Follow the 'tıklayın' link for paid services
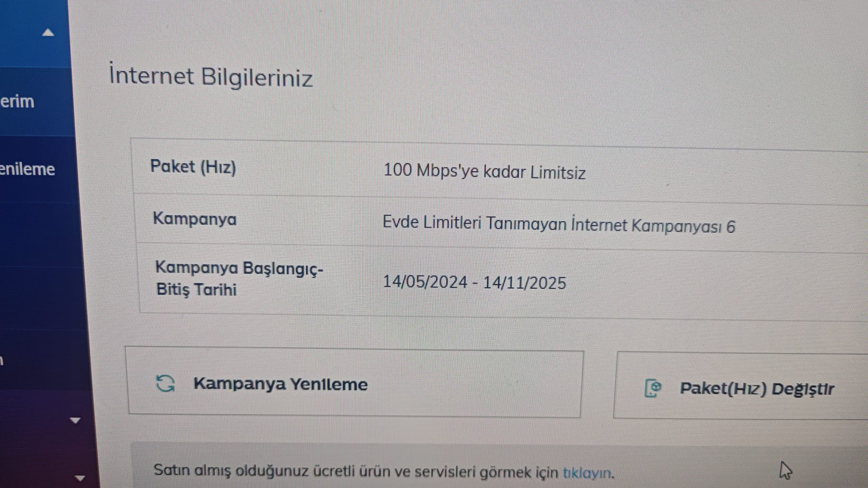Viewport: 868px width, 488px height. (x=588, y=473)
